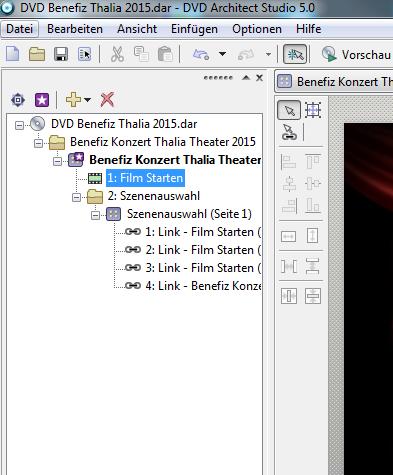Open the Einfügen menu
Screen dimensions: 393x475
pyautogui.click(x=194, y=29)
